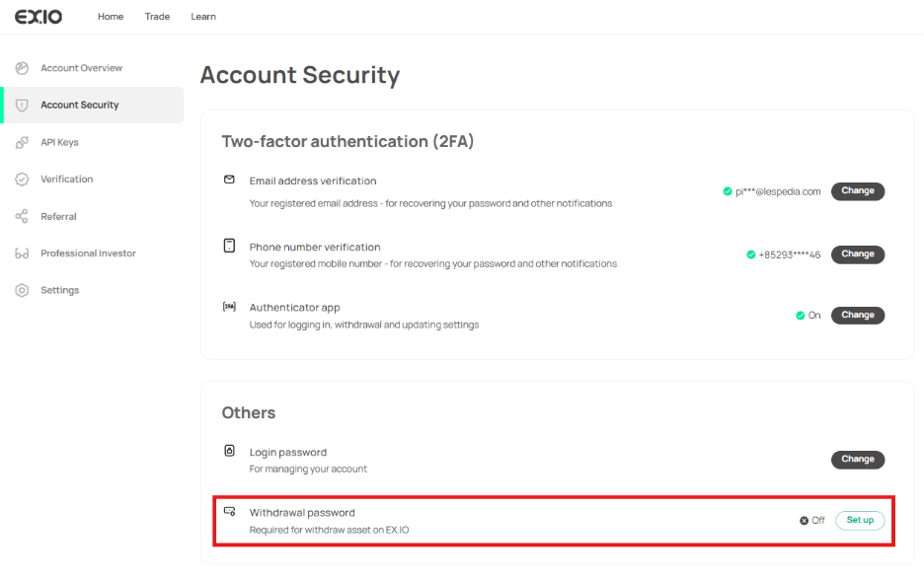Click the login password lock icon

point(229,451)
